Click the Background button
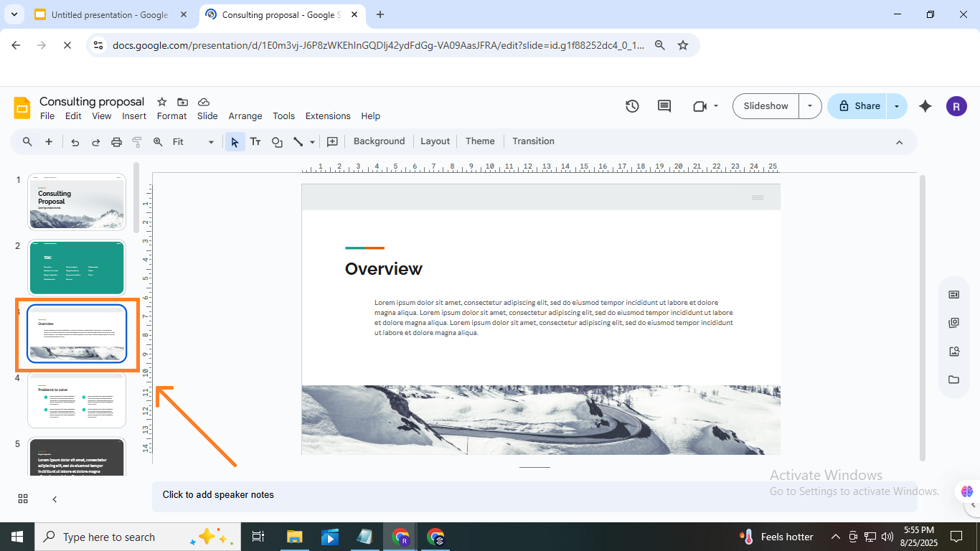The image size is (980, 551). tap(379, 141)
